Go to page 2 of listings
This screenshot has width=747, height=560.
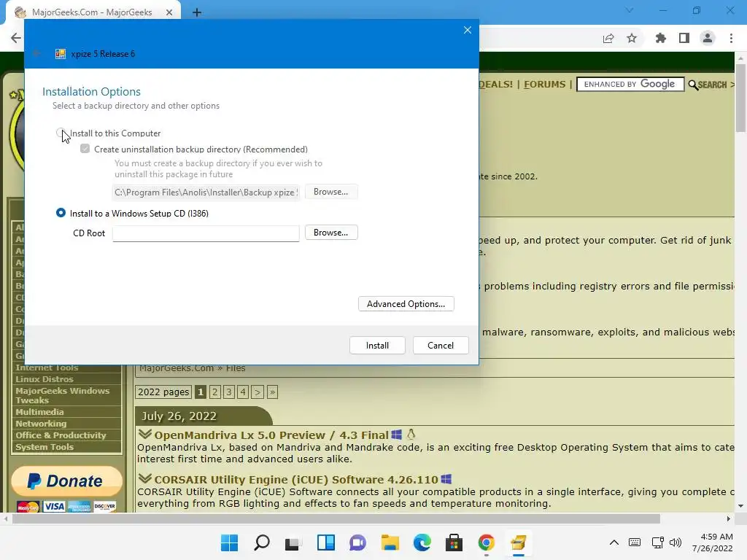tap(215, 392)
